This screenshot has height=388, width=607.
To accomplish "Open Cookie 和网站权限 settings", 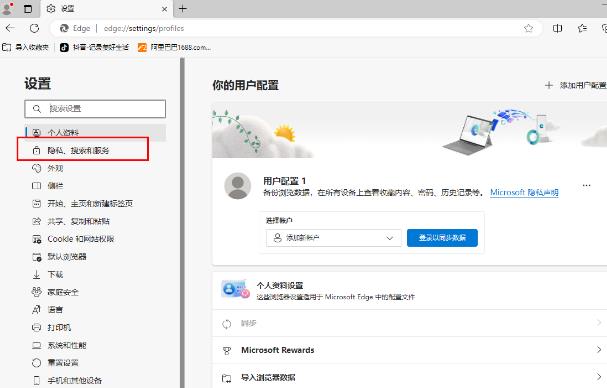I will 73,239.
